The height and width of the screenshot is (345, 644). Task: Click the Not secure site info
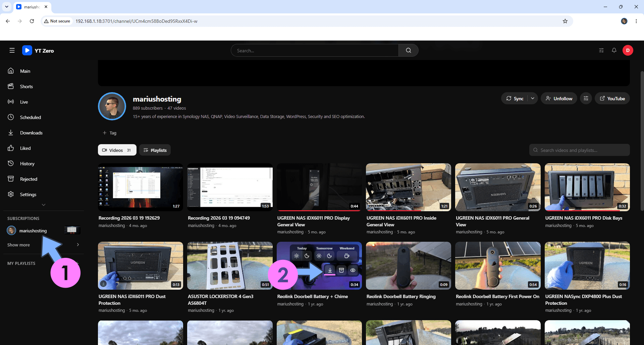point(57,21)
